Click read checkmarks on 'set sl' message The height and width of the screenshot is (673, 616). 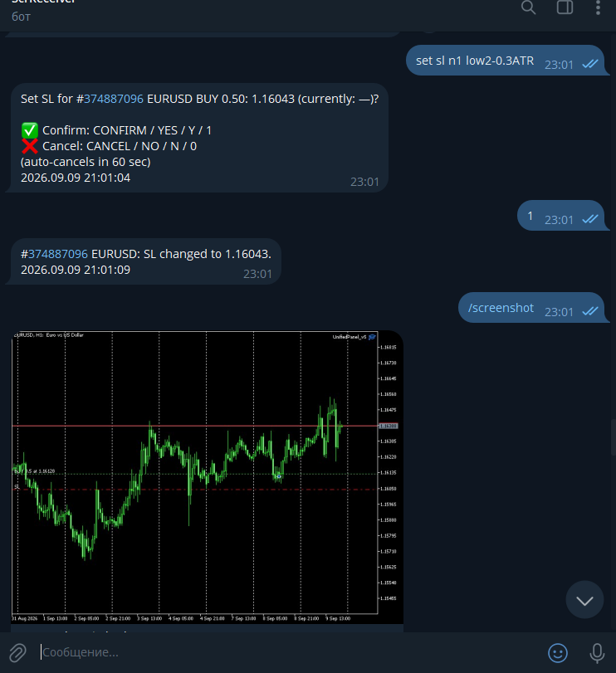tap(590, 64)
